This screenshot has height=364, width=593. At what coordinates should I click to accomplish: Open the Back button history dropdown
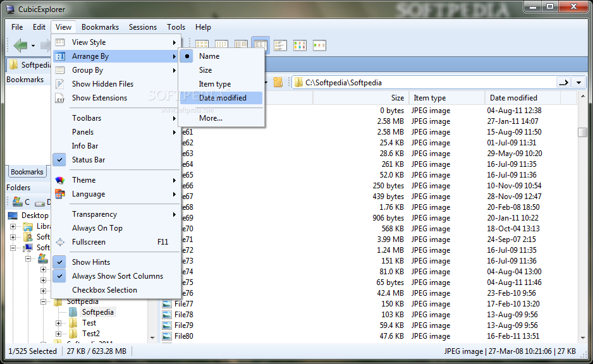(x=34, y=45)
